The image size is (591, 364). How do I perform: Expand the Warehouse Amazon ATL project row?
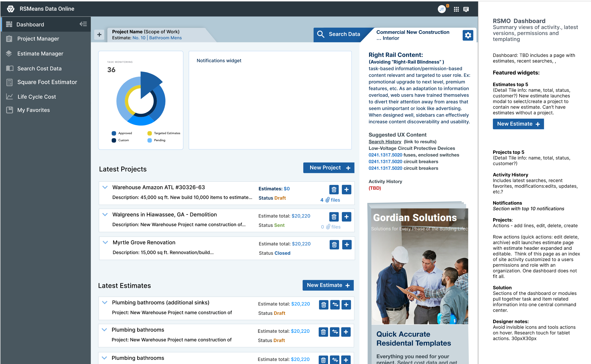105,187
